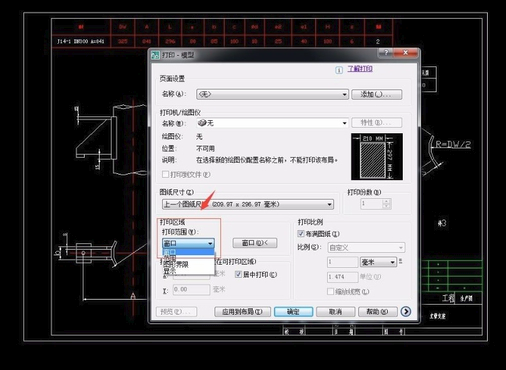
Task: Click the 预览 preview button
Action: 176,312
